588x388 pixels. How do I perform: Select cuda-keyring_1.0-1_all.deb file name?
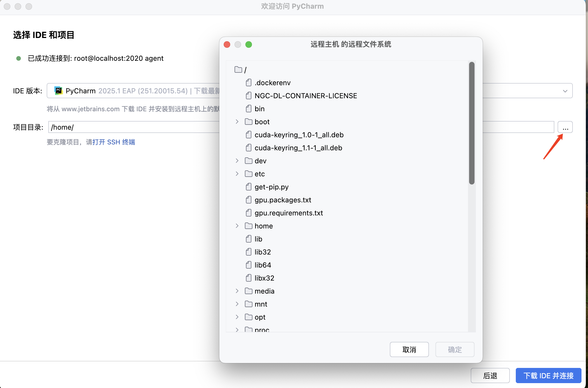tap(299, 135)
